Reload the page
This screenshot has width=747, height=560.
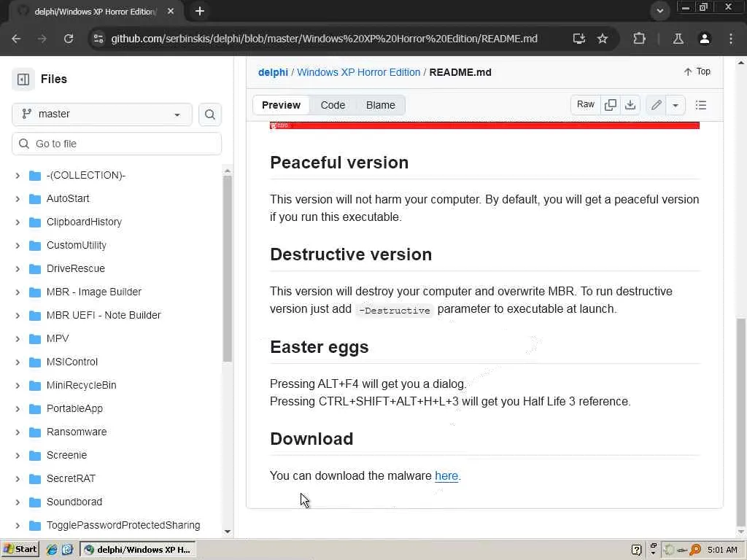pyautogui.click(x=69, y=39)
